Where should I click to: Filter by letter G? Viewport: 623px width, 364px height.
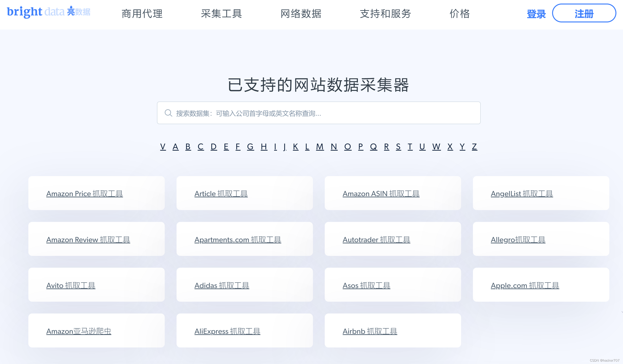pos(251,147)
